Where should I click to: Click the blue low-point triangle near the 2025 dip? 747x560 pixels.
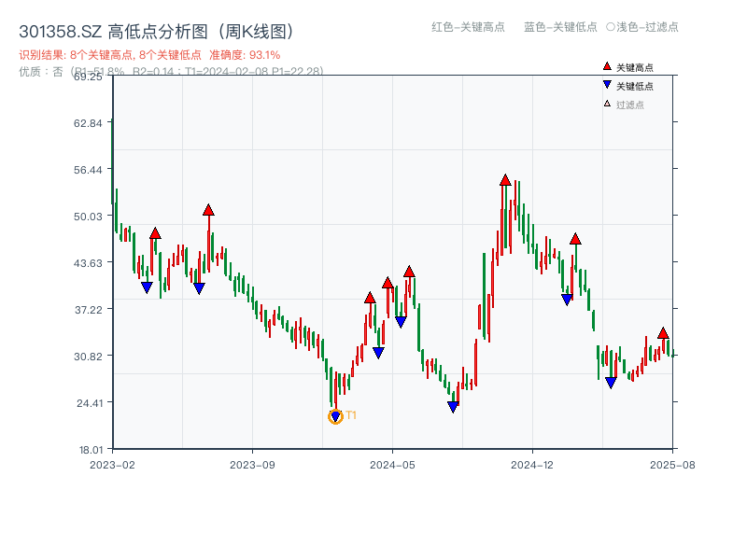point(612,383)
